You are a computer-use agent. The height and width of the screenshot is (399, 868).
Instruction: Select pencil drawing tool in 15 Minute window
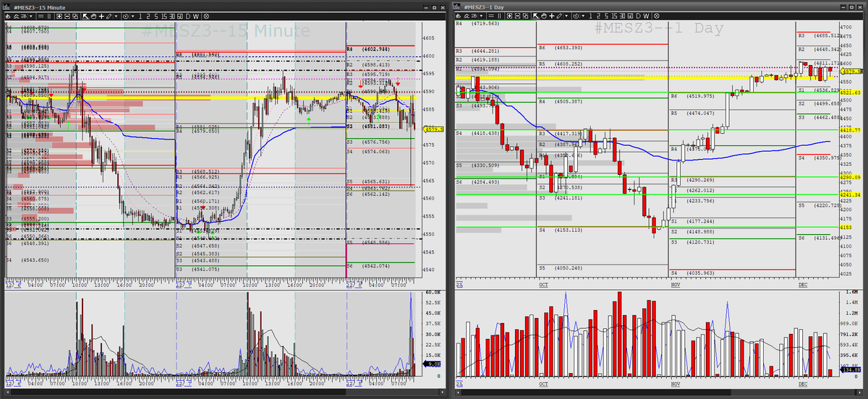pyautogui.click(x=109, y=16)
